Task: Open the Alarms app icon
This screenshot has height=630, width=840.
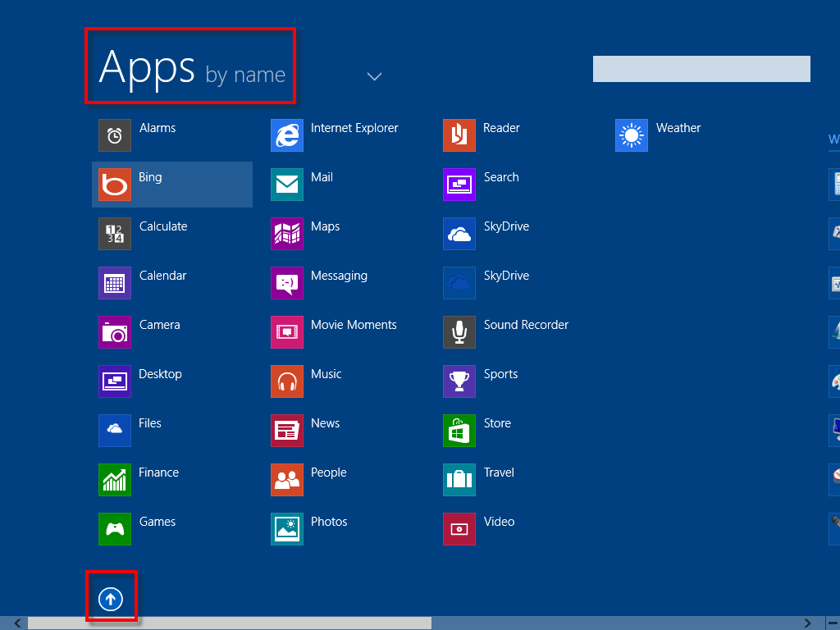Action: click(x=115, y=135)
